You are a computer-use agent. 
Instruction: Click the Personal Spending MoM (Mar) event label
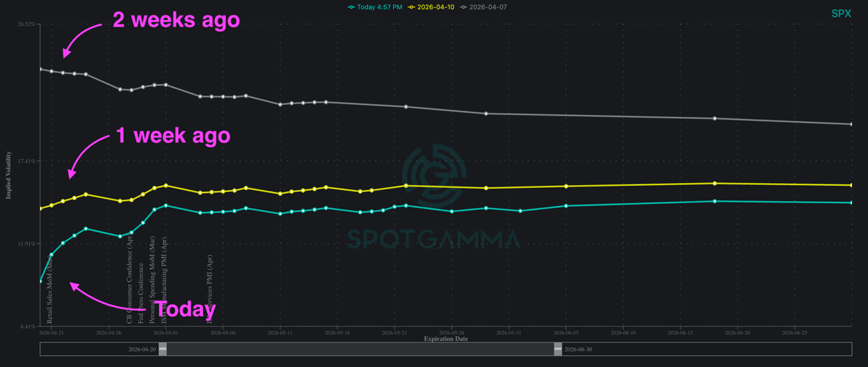click(x=153, y=279)
